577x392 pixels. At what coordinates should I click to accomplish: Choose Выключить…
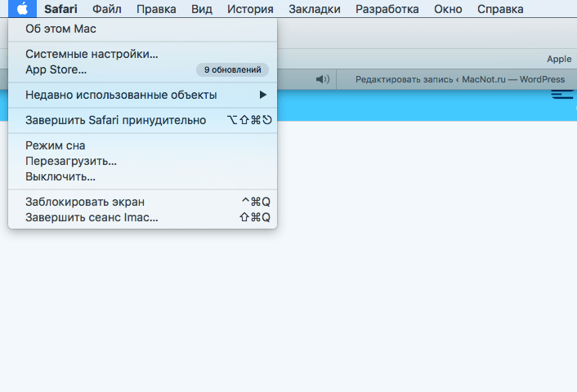click(142, 176)
